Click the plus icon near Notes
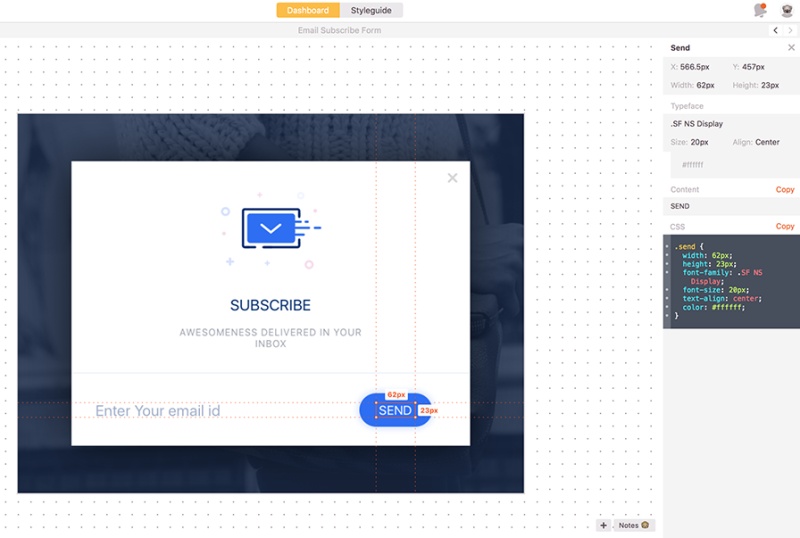Image resolution: width=800 pixels, height=538 pixels. pos(604,525)
